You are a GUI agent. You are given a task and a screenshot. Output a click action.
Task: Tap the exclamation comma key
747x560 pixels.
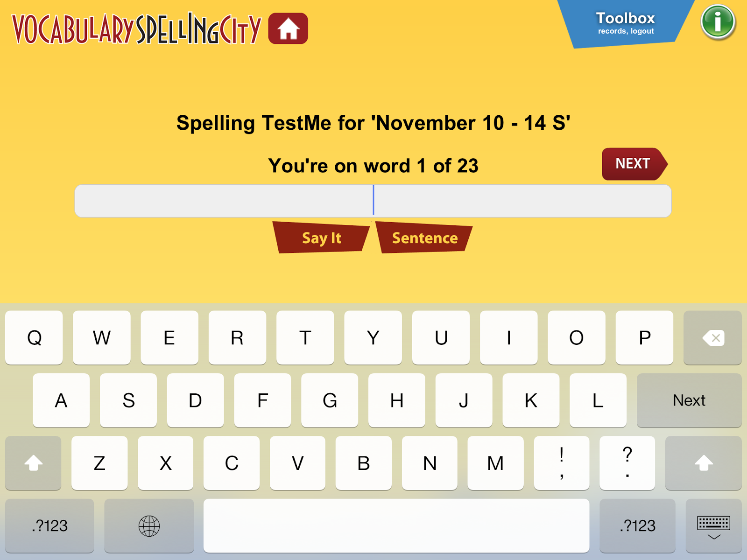pyautogui.click(x=561, y=463)
